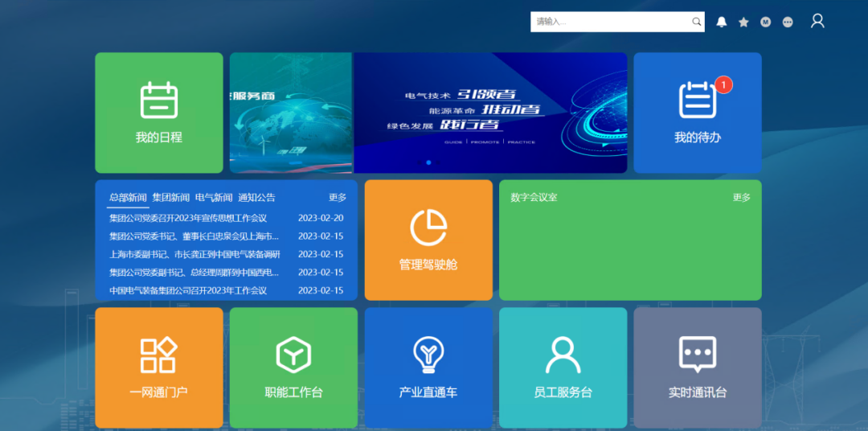The image size is (868, 431).
Task: Select the 电气新闻 tab
Action: [214, 198]
